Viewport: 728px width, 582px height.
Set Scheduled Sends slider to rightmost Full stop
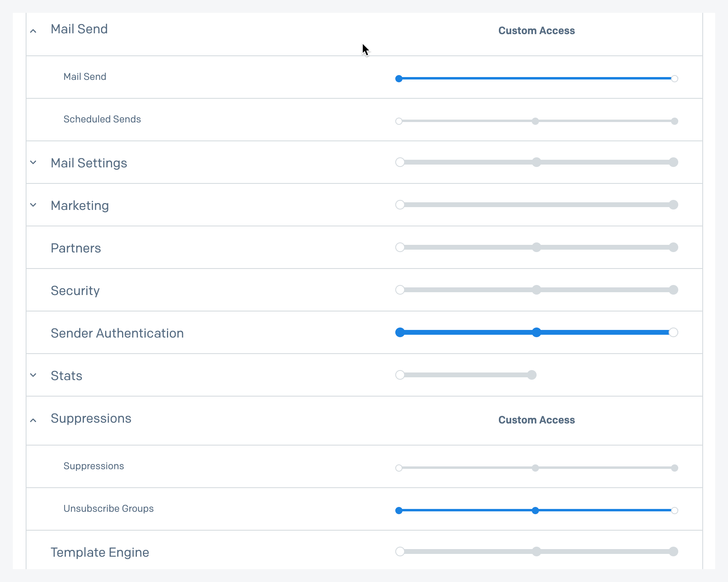[x=675, y=121]
